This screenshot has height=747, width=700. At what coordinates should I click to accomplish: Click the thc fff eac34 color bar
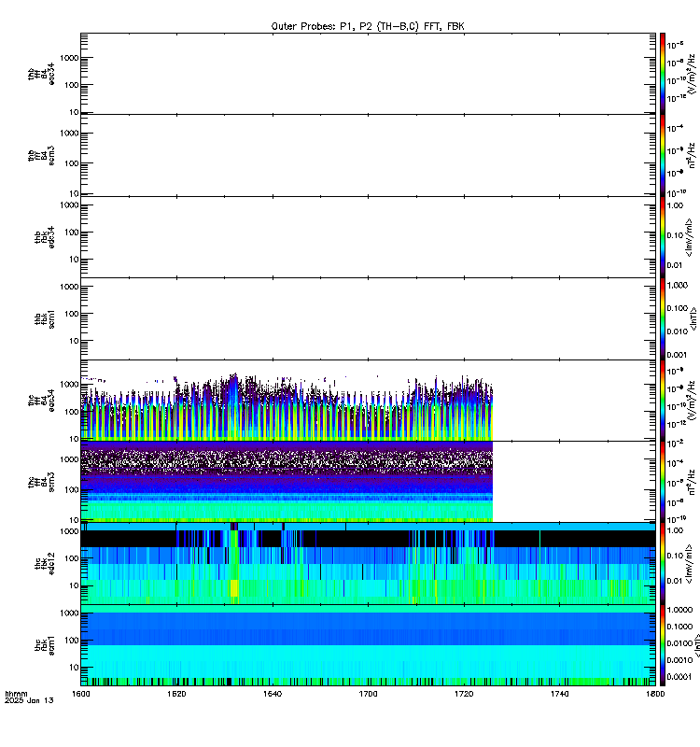[x=663, y=401]
